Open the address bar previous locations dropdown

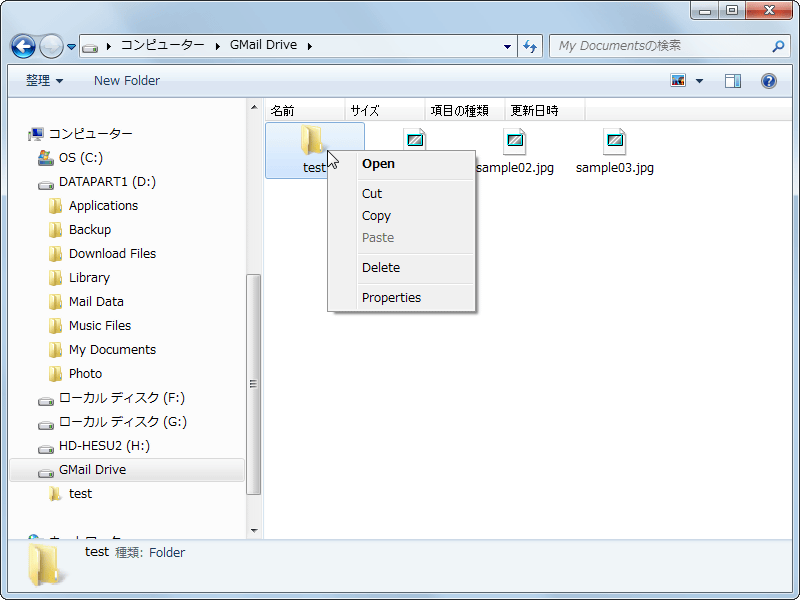(x=507, y=46)
